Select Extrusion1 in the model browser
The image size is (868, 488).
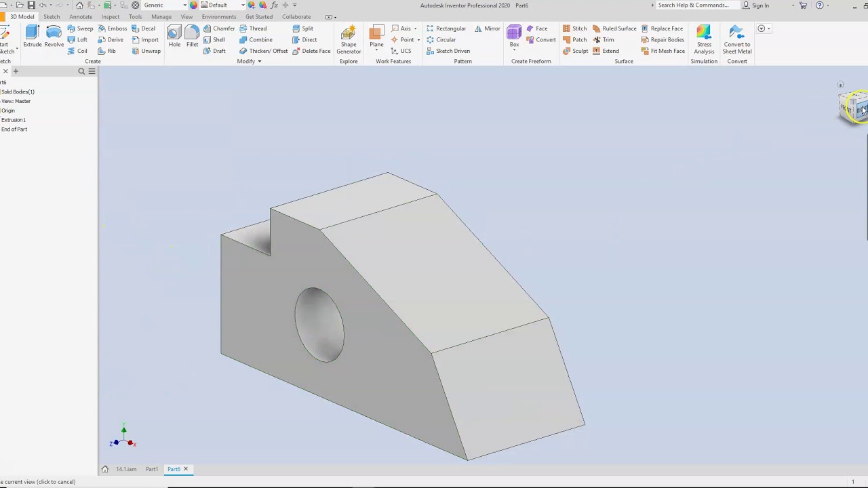point(14,120)
